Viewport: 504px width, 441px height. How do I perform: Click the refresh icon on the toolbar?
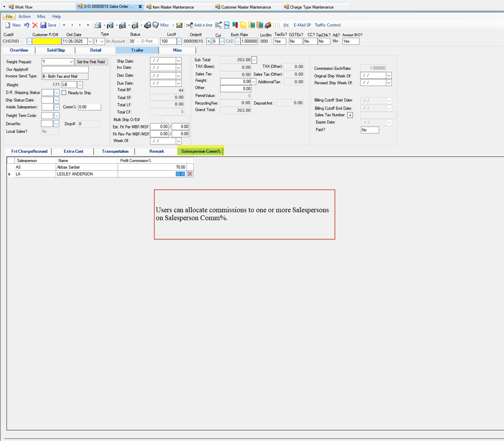[x=227, y=25]
